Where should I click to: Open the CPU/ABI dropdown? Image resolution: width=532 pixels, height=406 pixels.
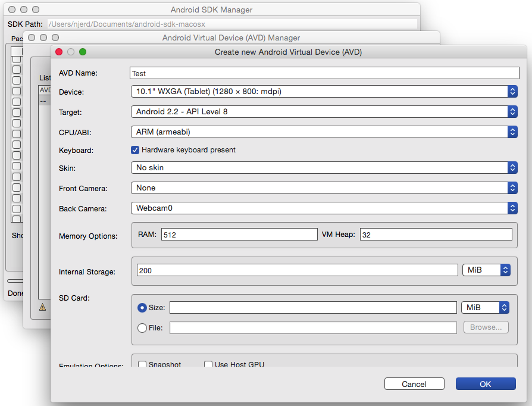click(324, 132)
